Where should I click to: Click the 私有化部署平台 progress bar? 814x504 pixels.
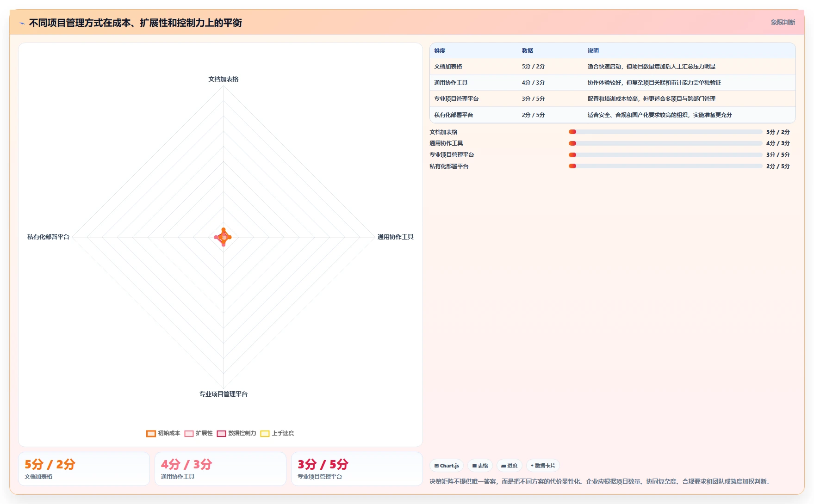click(665, 166)
